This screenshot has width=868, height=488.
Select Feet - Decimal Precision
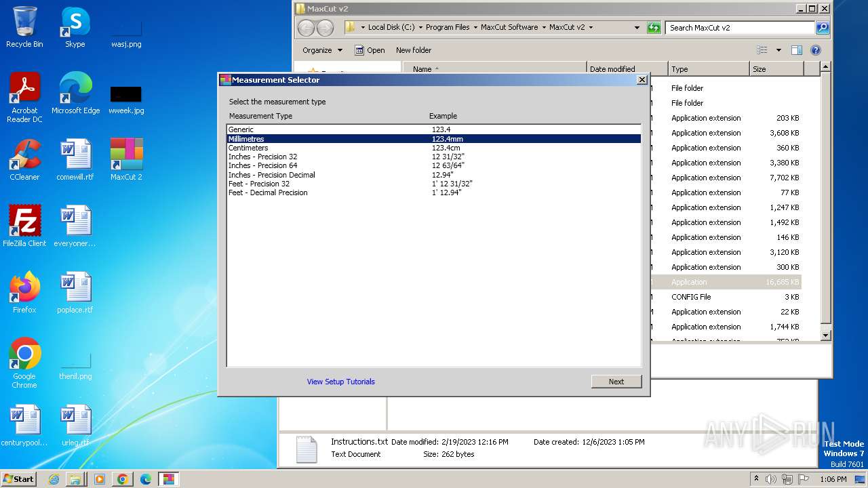click(x=434, y=192)
